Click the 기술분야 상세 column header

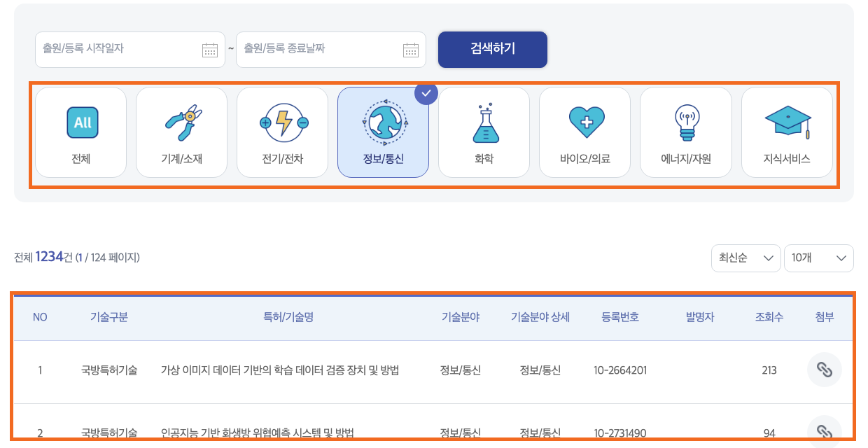pos(540,317)
